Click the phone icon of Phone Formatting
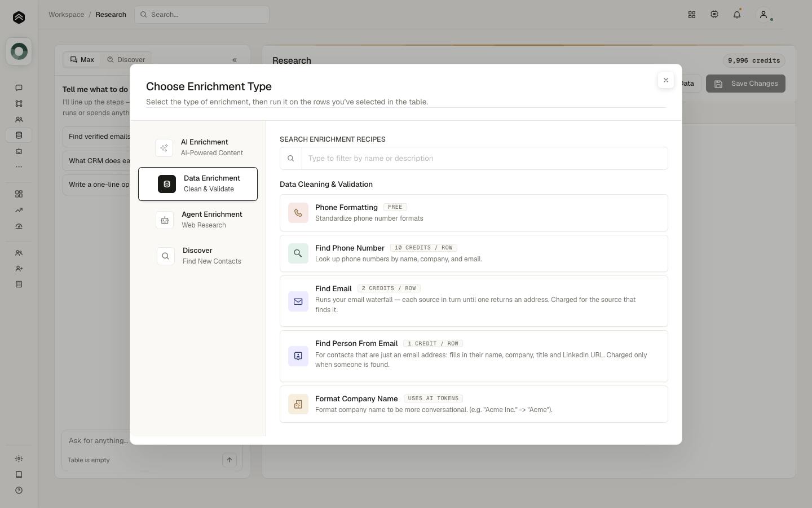812x508 pixels. (x=298, y=213)
